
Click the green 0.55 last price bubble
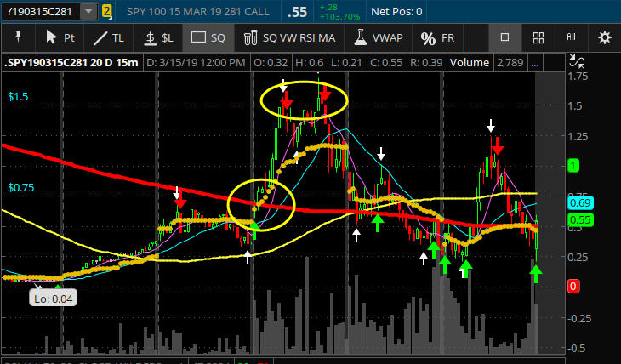(580, 219)
